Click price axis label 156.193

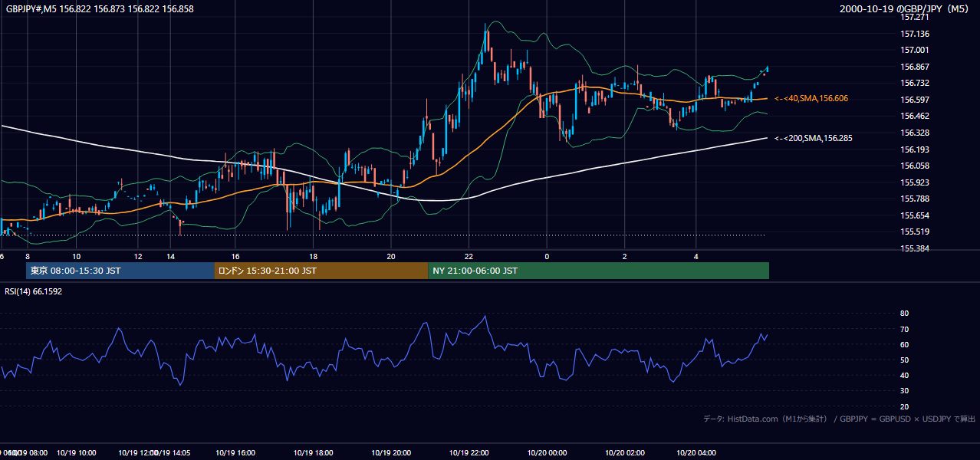click(x=915, y=149)
